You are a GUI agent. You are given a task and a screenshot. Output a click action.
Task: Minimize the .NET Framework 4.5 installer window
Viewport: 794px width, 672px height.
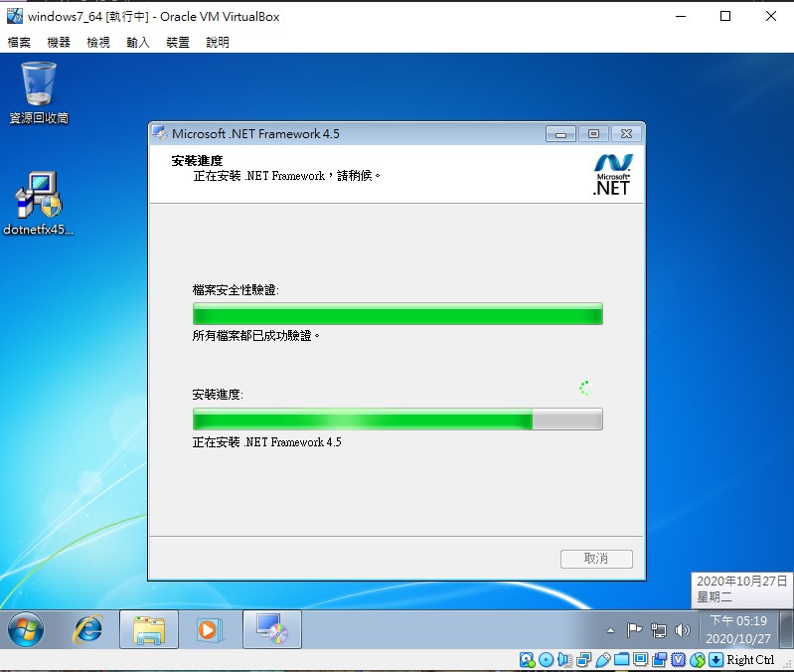point(560,134)
